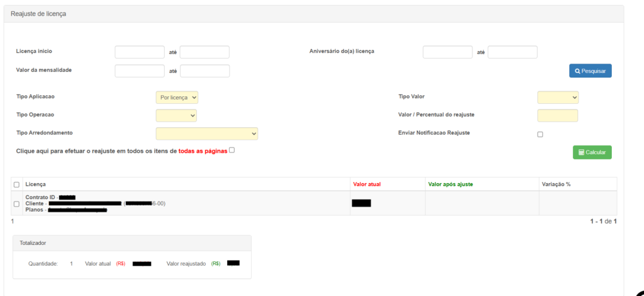Focus the Aniversário da licença end field

[x=513, y=52]
